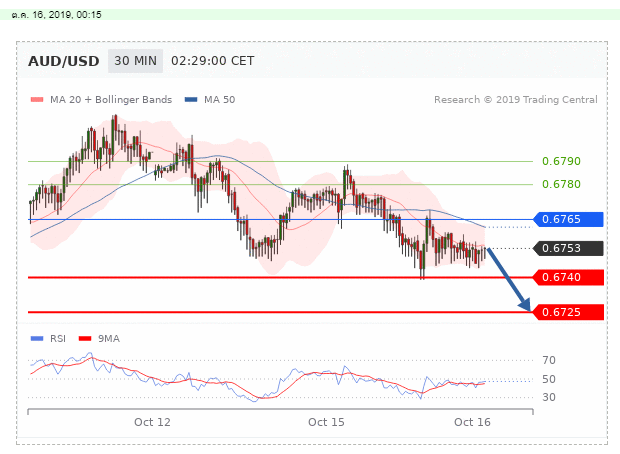Click the 02:29:00 CET timestamp
Screen dimensions: 620x454
coord(212,61)
